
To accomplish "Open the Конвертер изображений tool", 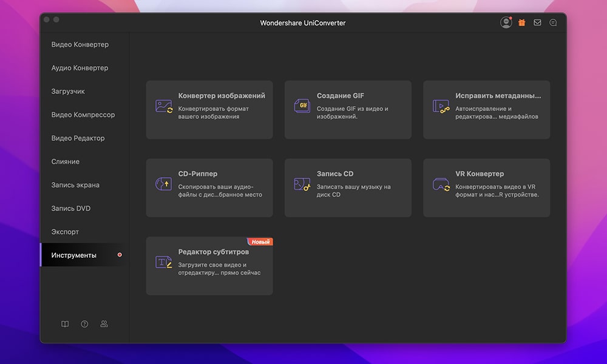I will pyautogui.click(x=209, y=109).
